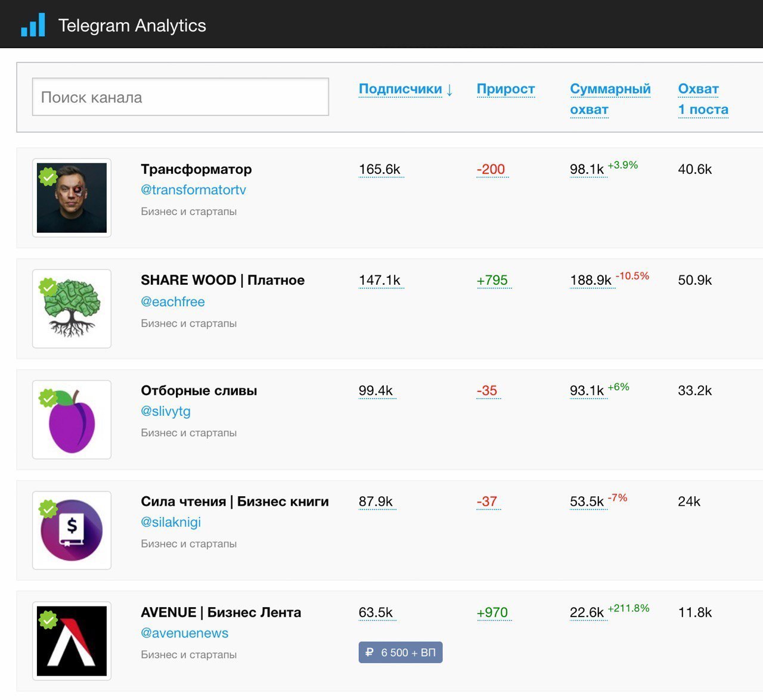This screenshot has height=700, width=763.
Task: Open the @silaknigi handle link
Action: 170,522
